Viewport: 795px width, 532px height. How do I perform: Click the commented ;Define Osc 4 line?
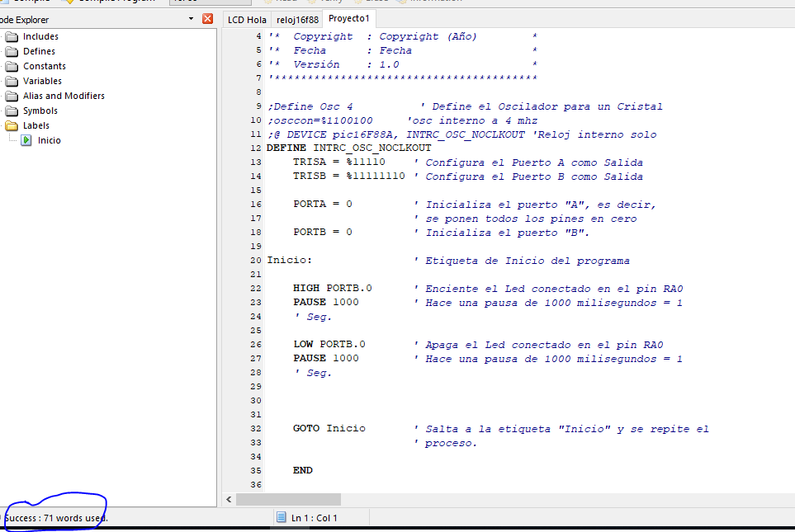310,106
